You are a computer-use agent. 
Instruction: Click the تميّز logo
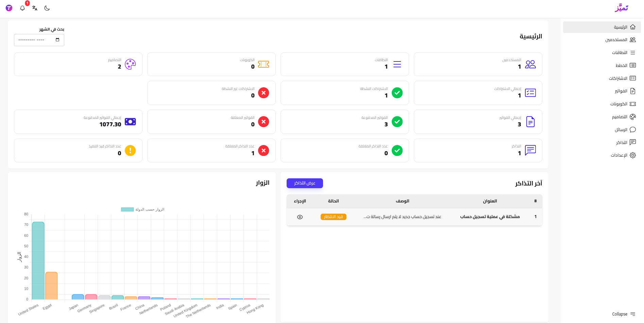pos(621,8)
